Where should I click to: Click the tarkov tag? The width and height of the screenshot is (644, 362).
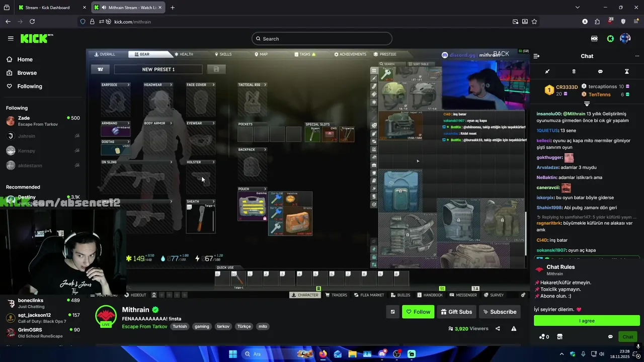223,326
